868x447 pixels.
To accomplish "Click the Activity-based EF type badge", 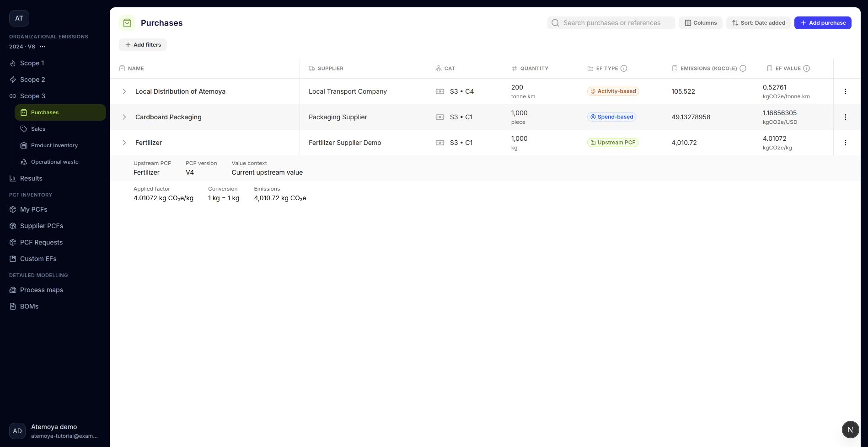I will (x=613, y=91).
